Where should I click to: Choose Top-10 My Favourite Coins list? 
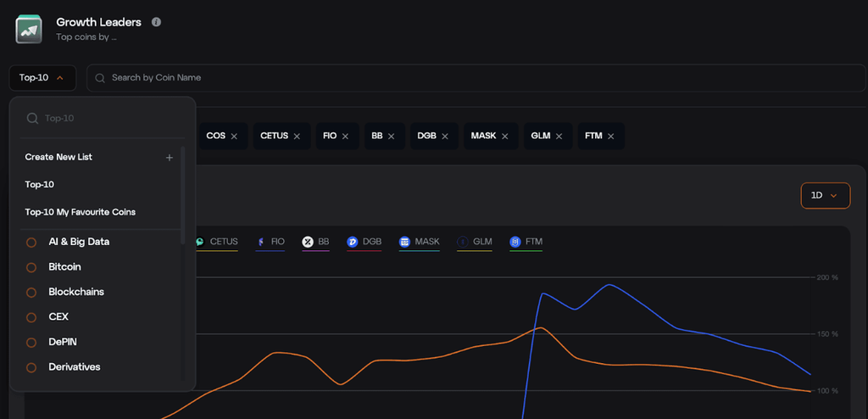[81, 212]
